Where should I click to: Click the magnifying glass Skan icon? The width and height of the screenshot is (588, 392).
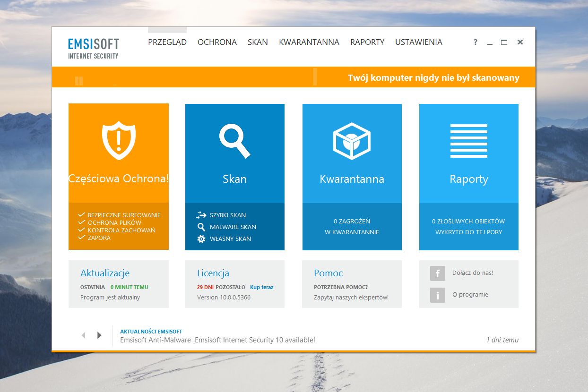(234, 141)
